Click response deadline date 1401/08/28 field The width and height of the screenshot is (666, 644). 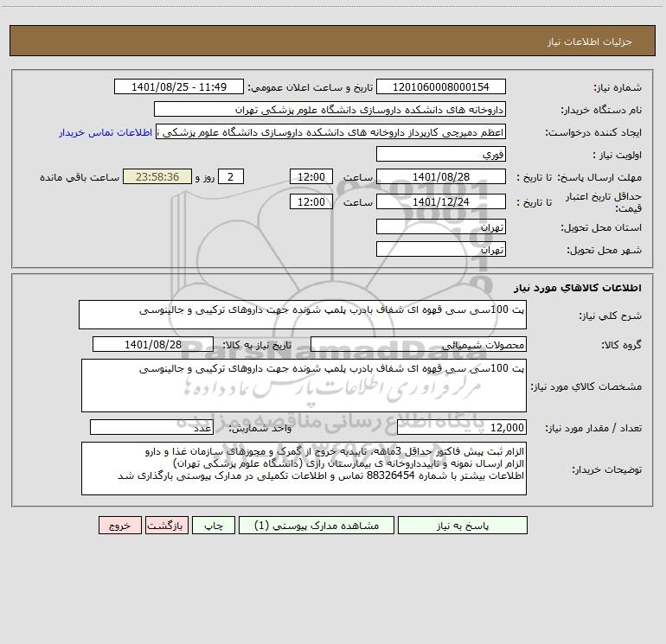[x=441, y=176]
